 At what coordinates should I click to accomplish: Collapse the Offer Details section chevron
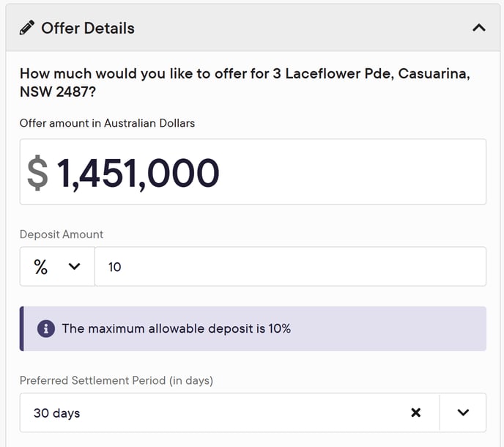pos(478,28)
